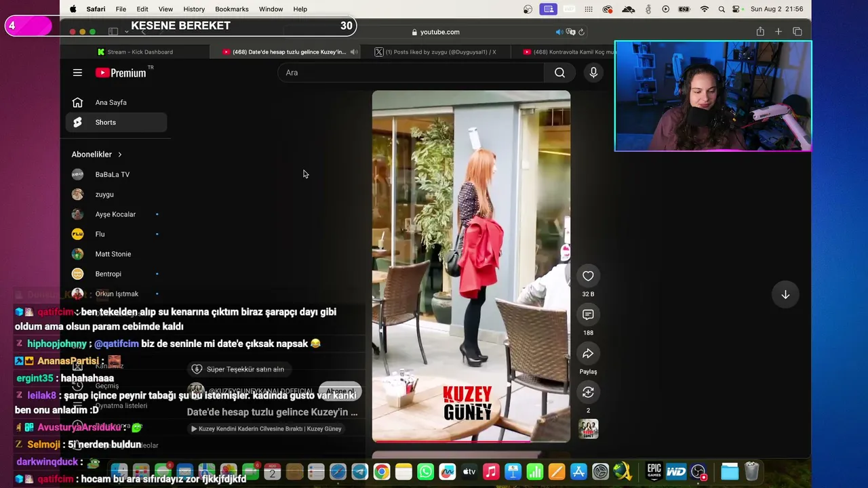The width and height of the screenshot is (868, 488).
Task: Click the screen sharing menu bar icon
Action: [x=548, y=9]
